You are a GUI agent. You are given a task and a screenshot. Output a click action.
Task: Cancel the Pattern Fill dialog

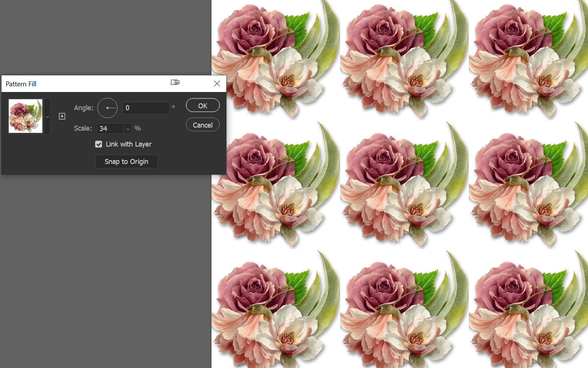click(203, 125)
